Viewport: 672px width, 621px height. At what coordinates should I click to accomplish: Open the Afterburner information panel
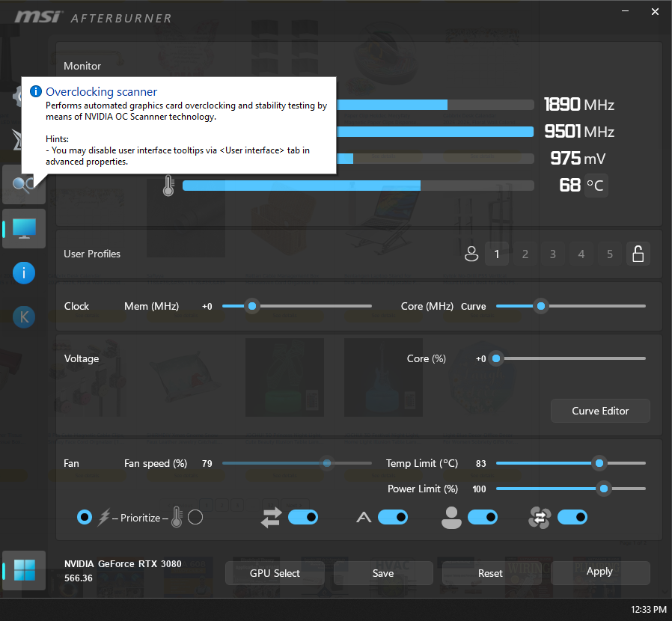pyautogui.click(x=23, y=272)
